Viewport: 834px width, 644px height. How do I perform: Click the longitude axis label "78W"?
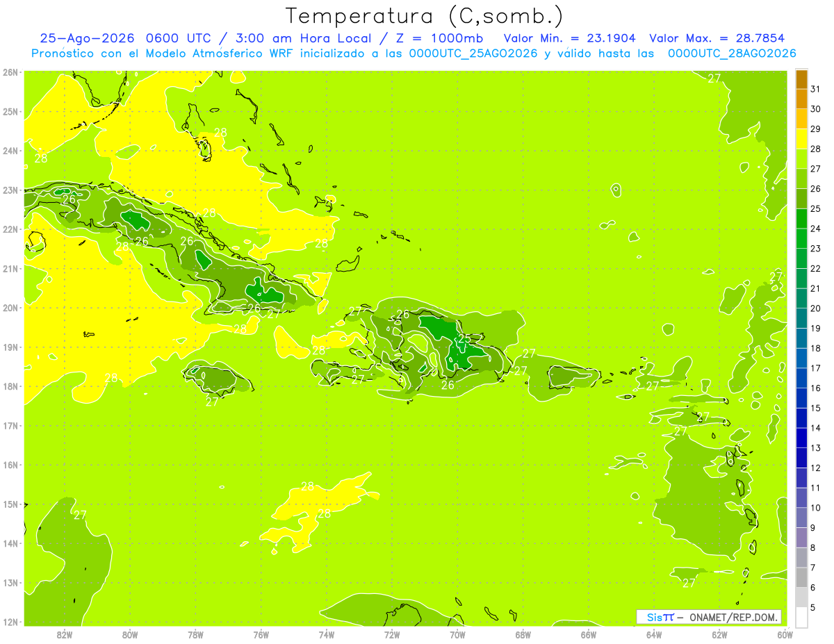click(195, 634)
